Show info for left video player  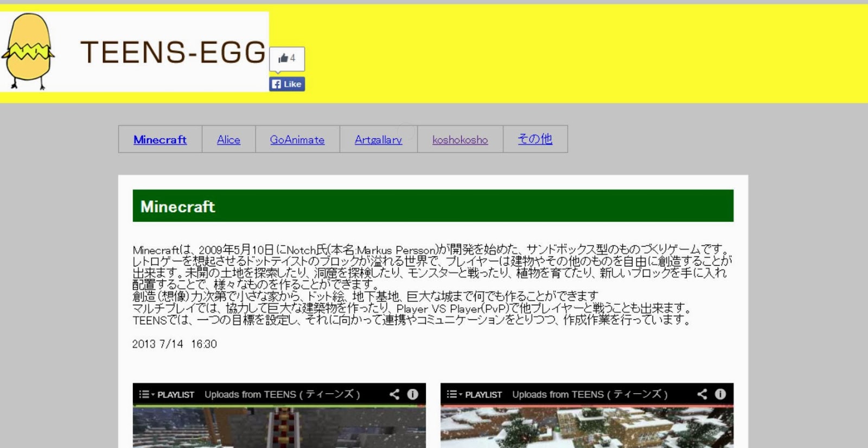pyautogui.click(x=413, y=394)
